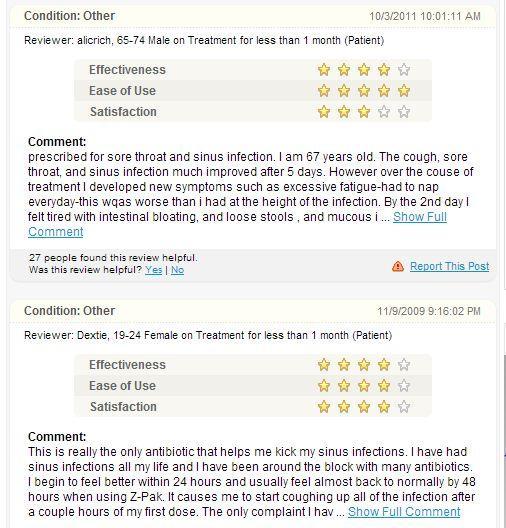Click the fifth Ease of Use star in alicrich's review

[x=404, y=91]
